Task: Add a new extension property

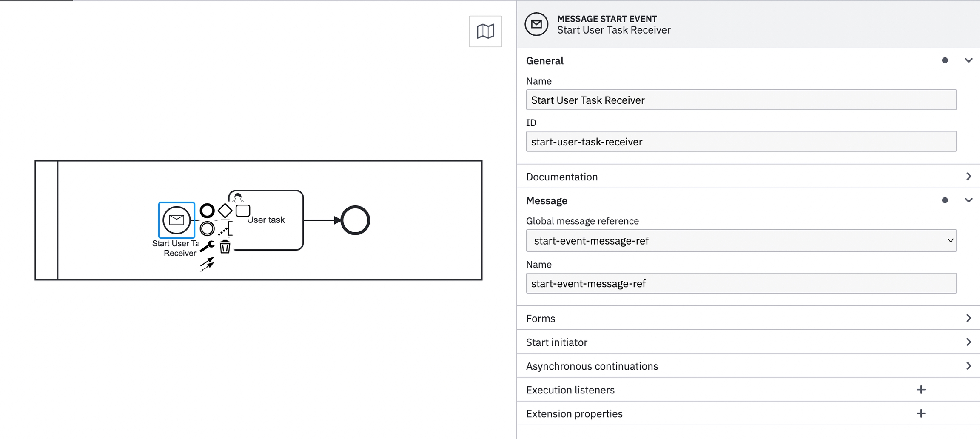Action: click(x=921, y=413)
